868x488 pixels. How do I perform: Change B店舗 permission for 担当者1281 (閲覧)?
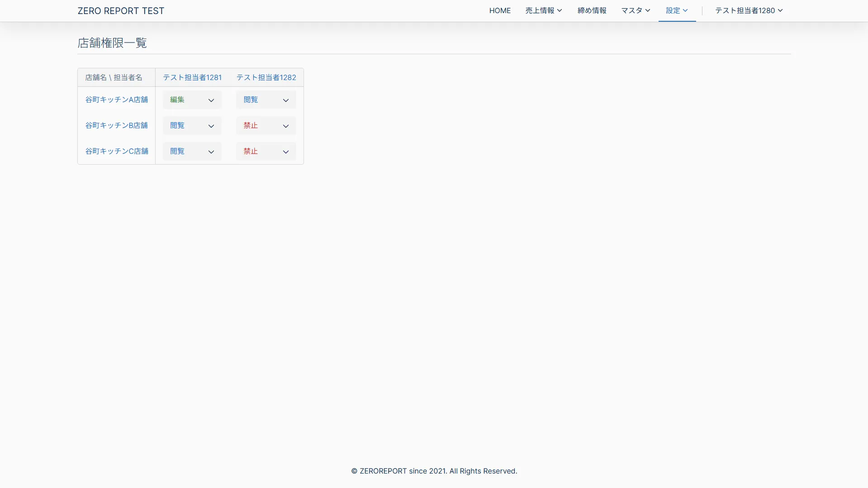pyautogui.click(x=192, y=126)
